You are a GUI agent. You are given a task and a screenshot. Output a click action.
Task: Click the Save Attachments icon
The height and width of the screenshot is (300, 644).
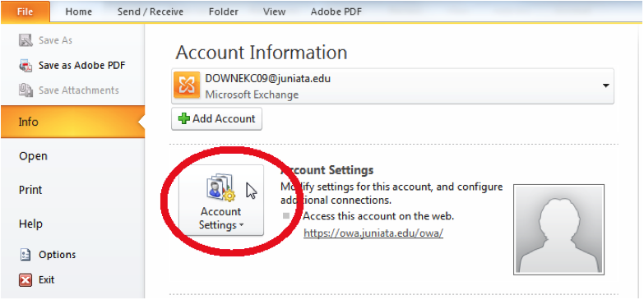25,90
